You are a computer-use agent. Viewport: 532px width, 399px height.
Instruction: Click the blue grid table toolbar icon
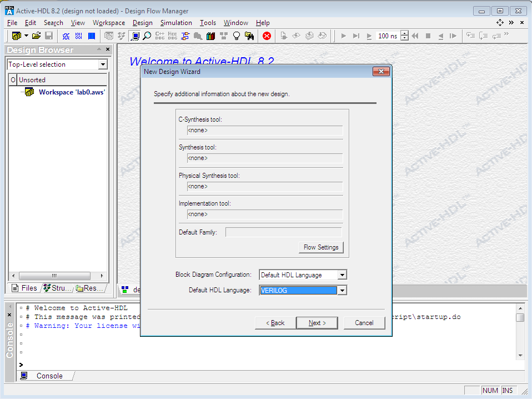(92, 36)
